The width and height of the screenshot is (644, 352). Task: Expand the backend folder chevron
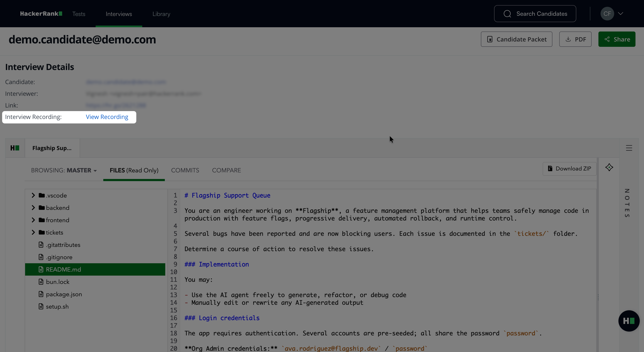click(33, 207)
